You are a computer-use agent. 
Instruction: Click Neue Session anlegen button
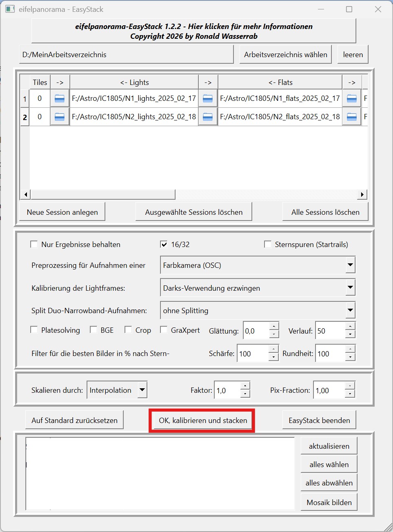pyautogui.click(x=62, y=212)
